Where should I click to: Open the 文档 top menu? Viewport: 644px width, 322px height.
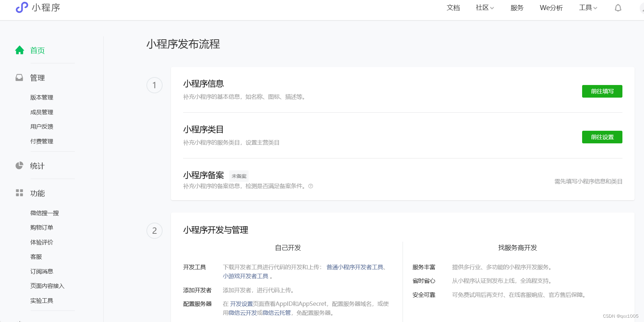(x=453, y=8)
